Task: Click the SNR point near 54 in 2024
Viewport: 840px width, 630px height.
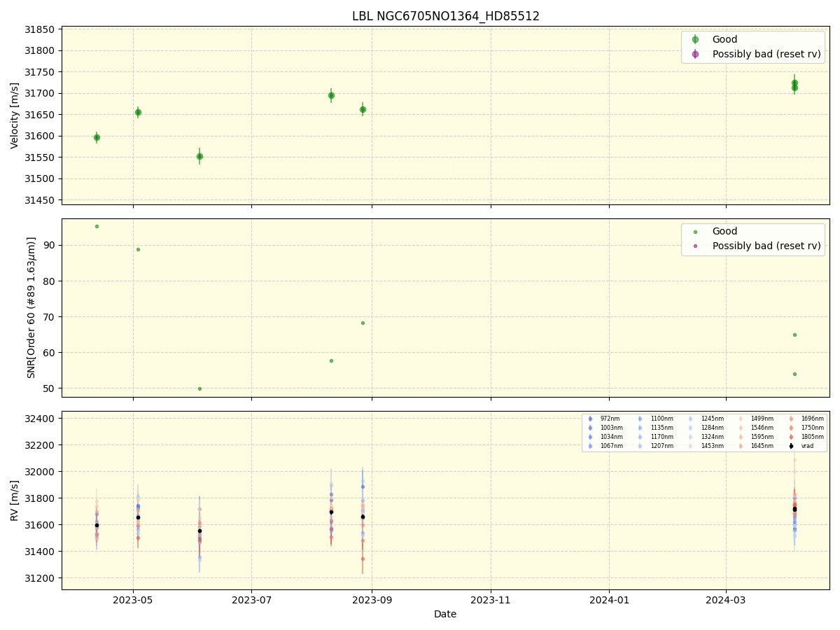Action: point(794,374)
